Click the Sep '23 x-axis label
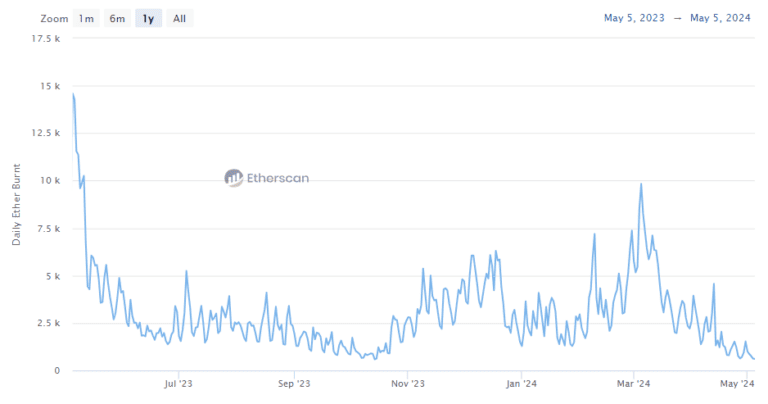Image resolution: width=768 pixels, height=404 pixels. [x=293, y=383]
